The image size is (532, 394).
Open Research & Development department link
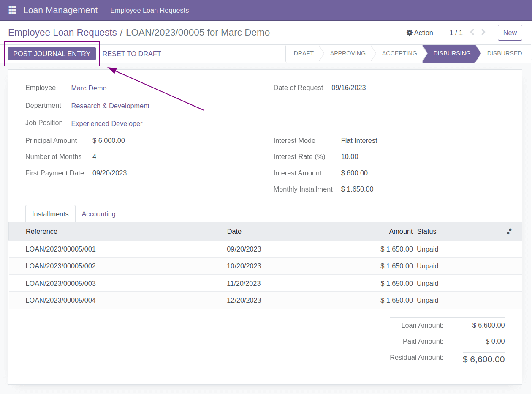click(110, 106)
